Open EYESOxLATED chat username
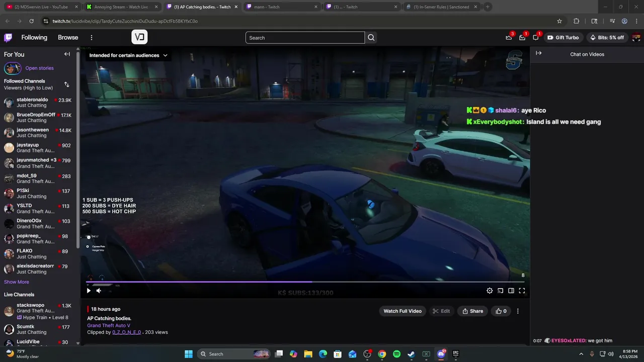 [569, 341]
